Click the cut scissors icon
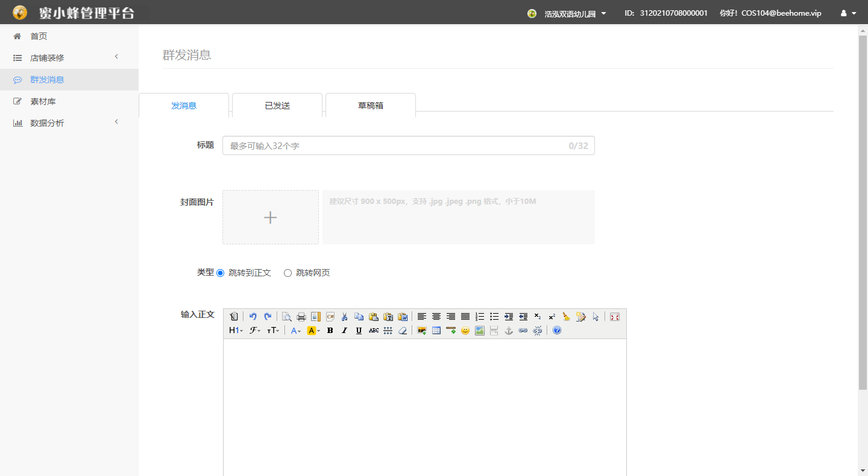This screenshot has width=868, height=476. [x=344, y=317]
